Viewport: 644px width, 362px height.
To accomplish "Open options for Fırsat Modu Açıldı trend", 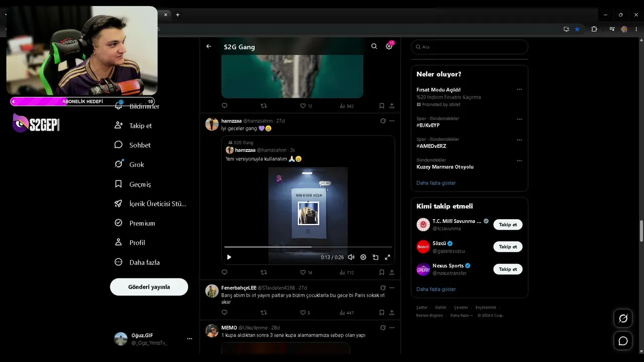I will pyautogui.click(x=519, y=89).
